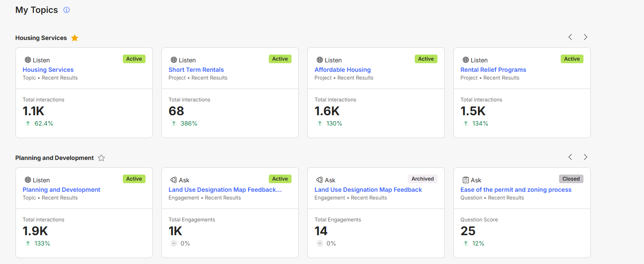Screen dimensions: 644x264
Task: Open the truncated Land Use Designation Map Feedback… engagement
Action: click(x=225, y=190)
